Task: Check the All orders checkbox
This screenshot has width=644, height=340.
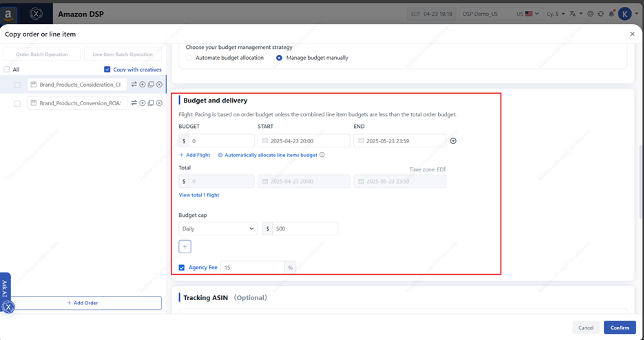Action: click(7, 70)
